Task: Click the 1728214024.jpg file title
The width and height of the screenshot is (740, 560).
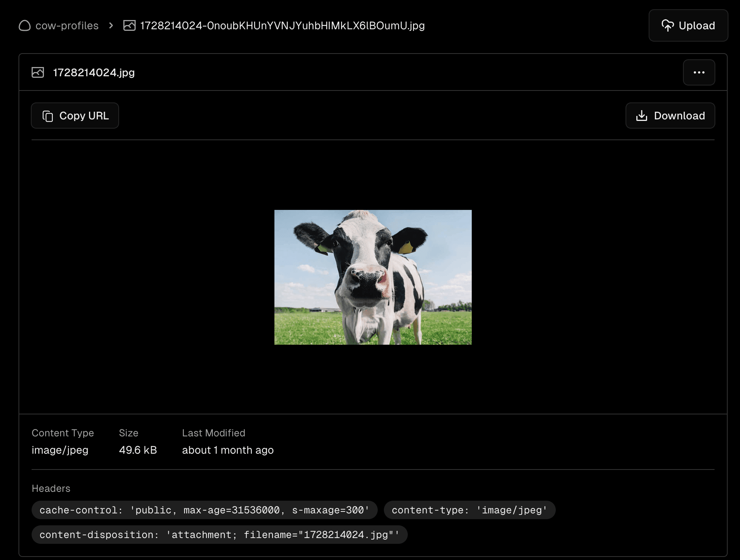Action: pos(94,72)
